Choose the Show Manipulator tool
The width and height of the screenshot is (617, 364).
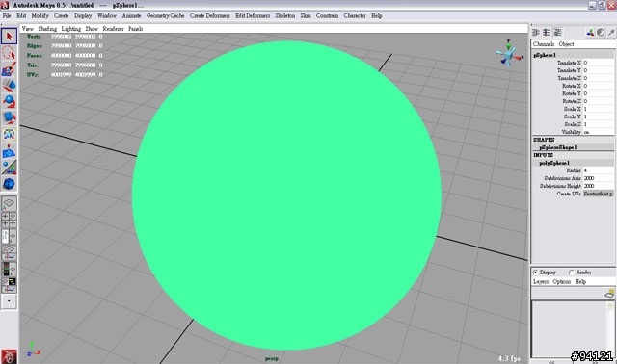coord(9,168)
